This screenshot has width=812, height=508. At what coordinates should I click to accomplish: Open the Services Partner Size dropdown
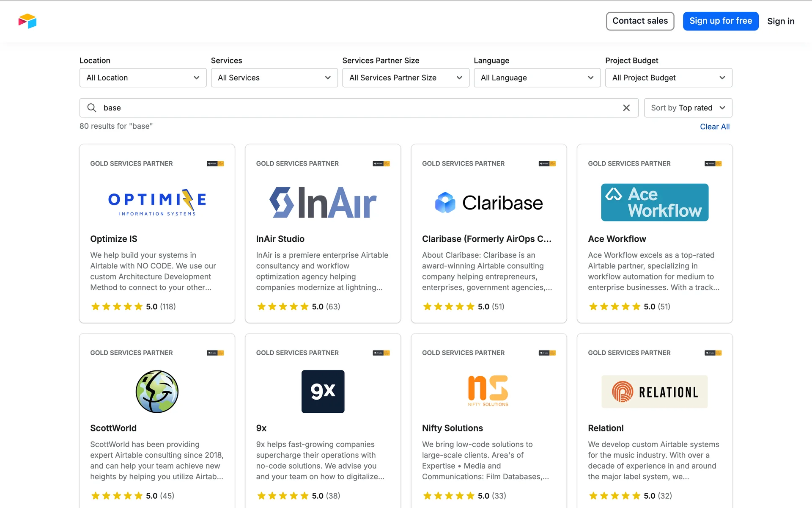[x=406, y=78]
